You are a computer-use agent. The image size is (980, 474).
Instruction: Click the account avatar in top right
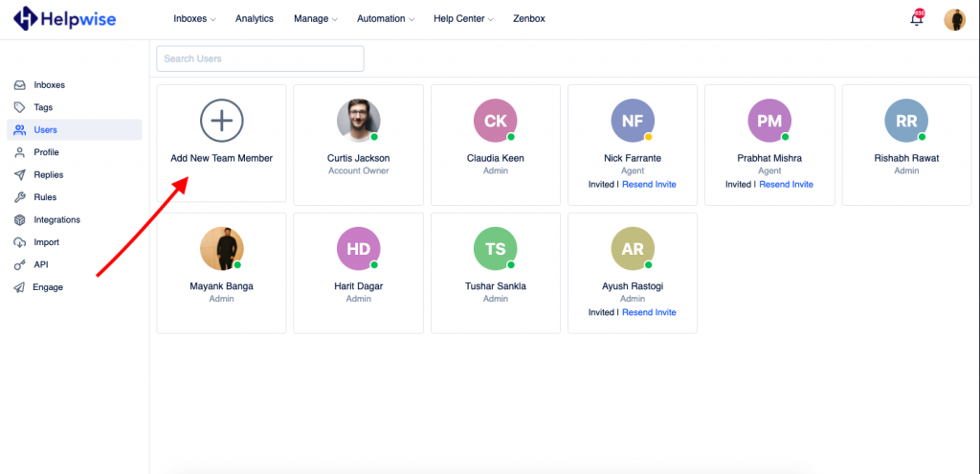[954, 19]
